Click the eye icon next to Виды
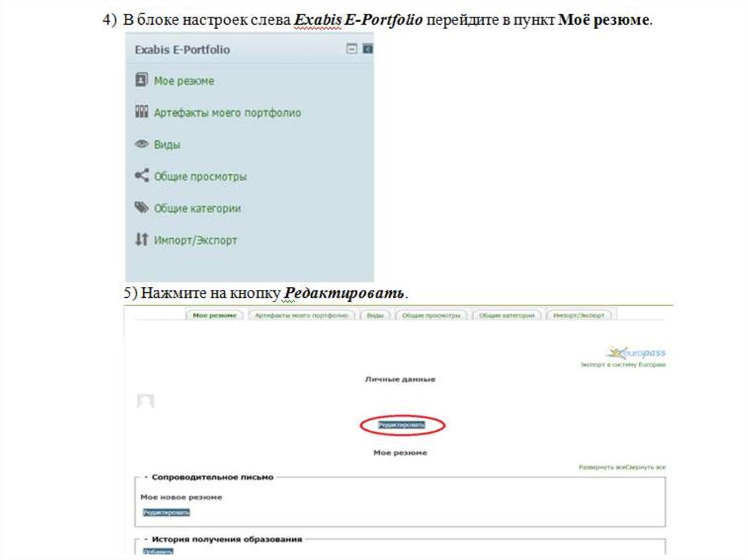Screen dimensions: 748x560 tap(142, 145)
